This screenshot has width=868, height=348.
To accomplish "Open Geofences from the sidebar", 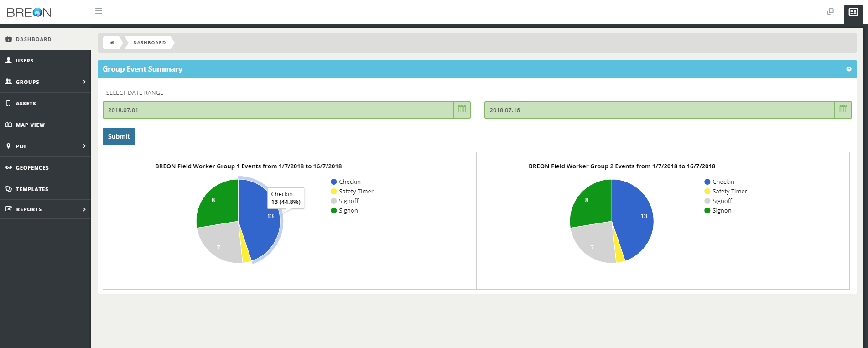I will [x=32, y=168].
